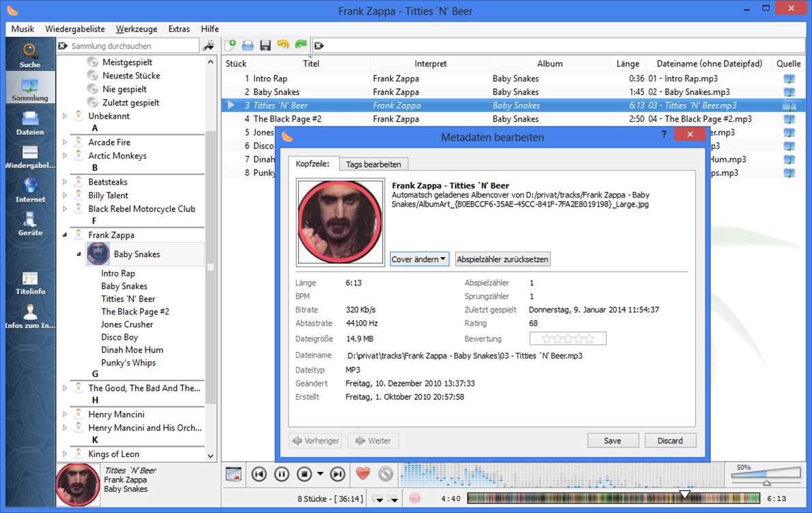Click the Vorheriger button

coord(315,440)
